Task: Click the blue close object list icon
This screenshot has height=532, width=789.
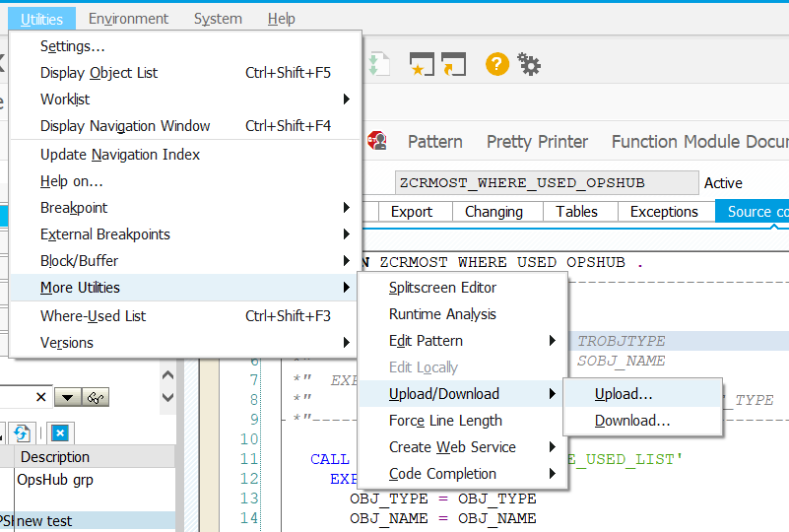Action: (58, 432)
